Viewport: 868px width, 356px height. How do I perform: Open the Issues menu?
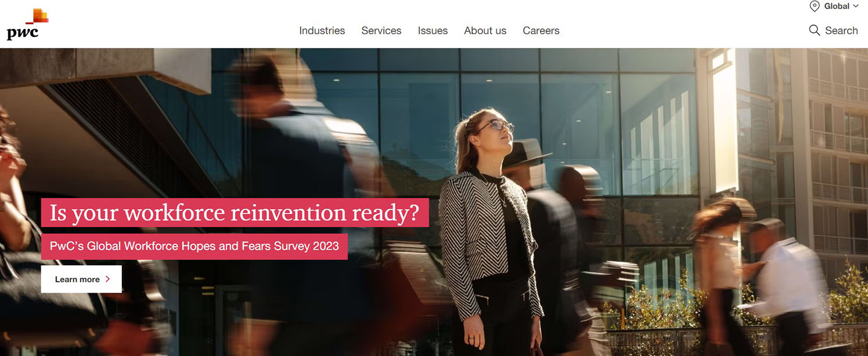coord(433,31)
